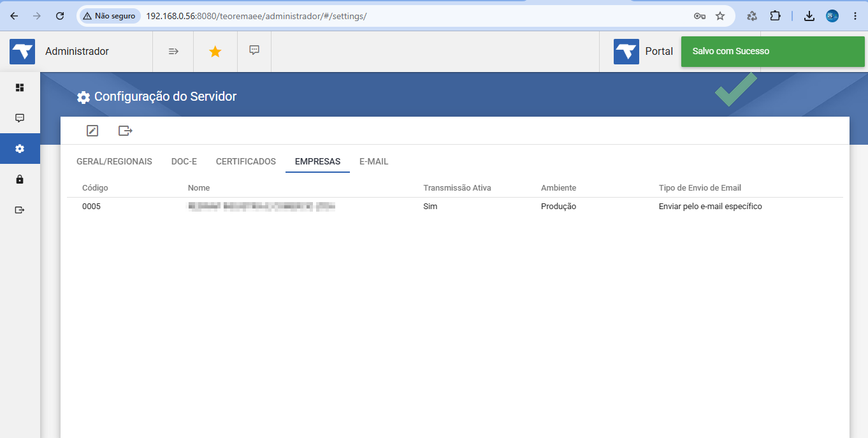Open the saved password key icon
Viewport: 868px width, 438px height.
pyautogui.click(x=699, y=16)
